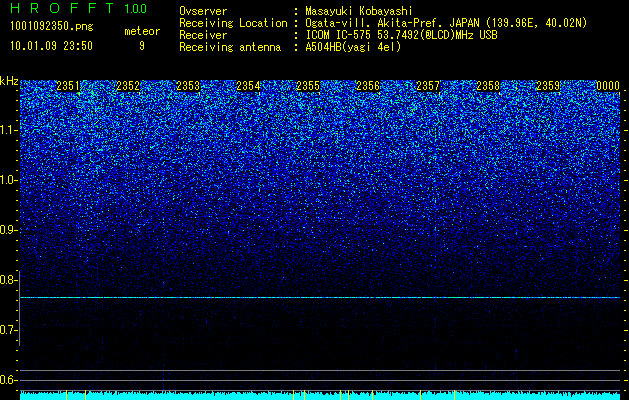Click the 2354 time marker

tap(248, 86)
